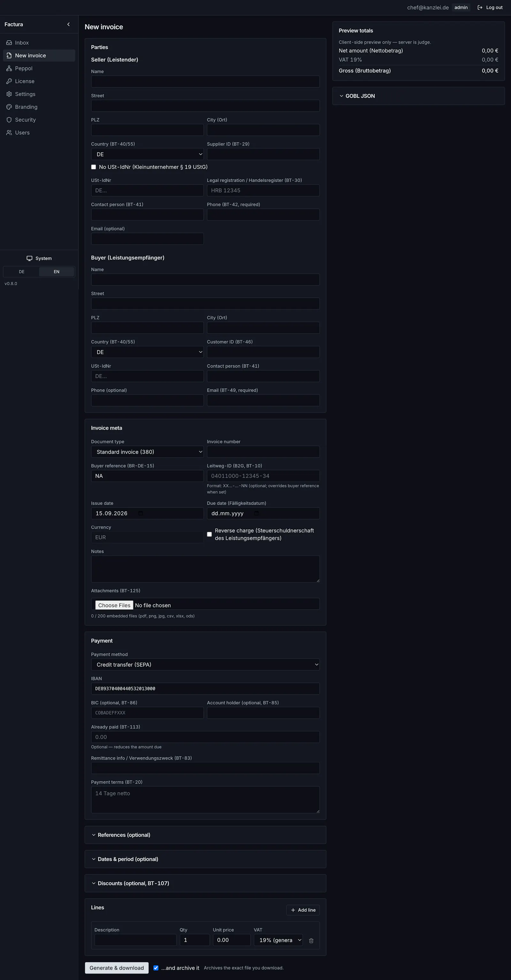Open Peppol in the sidebar

tap(39, 68)
